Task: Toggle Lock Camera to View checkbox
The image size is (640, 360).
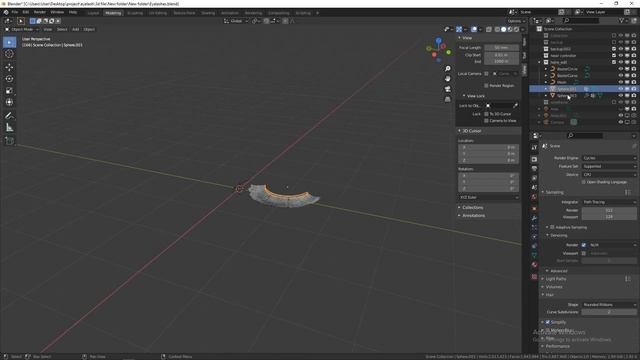Action: pos(486,121)
